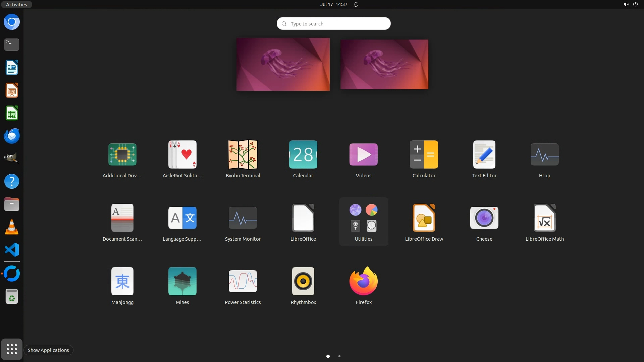Toggle the Show Applications grid button
644x362 pixels.
pos(12,349)
